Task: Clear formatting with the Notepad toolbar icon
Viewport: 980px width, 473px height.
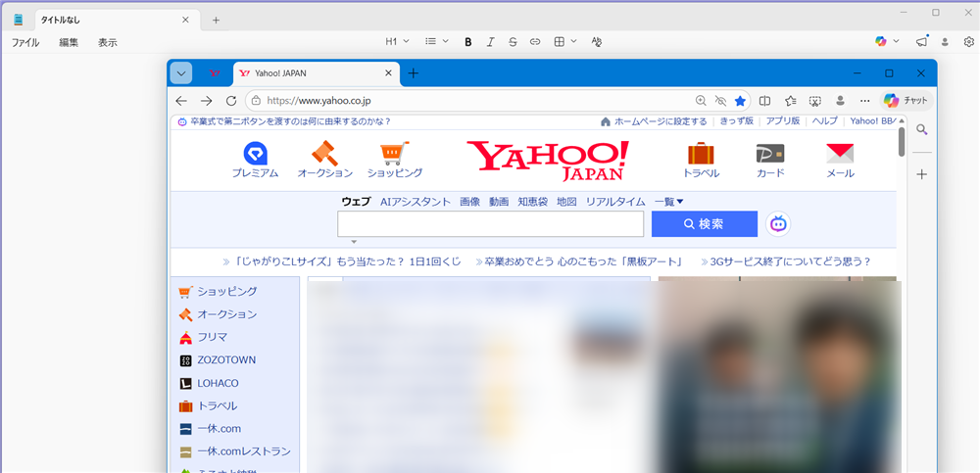Action: [596, 42]
